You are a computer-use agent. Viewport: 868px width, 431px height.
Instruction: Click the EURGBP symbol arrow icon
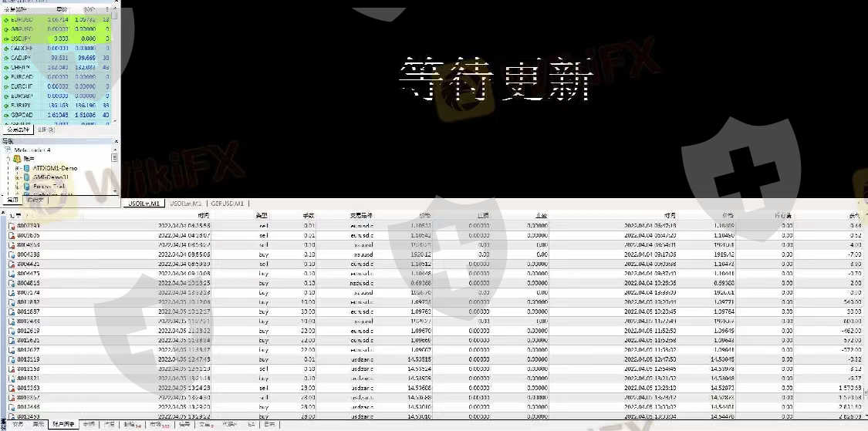[5, 95]
